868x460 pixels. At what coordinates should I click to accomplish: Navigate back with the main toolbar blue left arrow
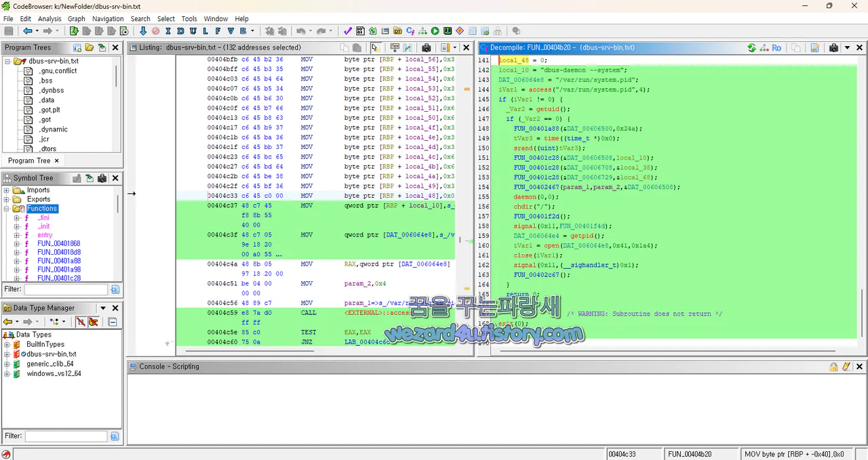(28, 31)
